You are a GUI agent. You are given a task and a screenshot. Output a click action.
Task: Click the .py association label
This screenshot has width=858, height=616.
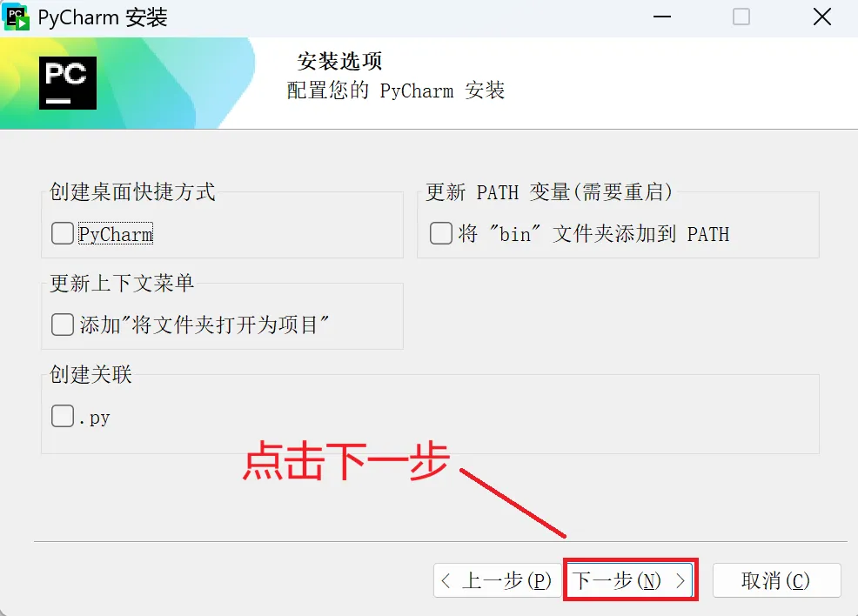click(94, 418)
